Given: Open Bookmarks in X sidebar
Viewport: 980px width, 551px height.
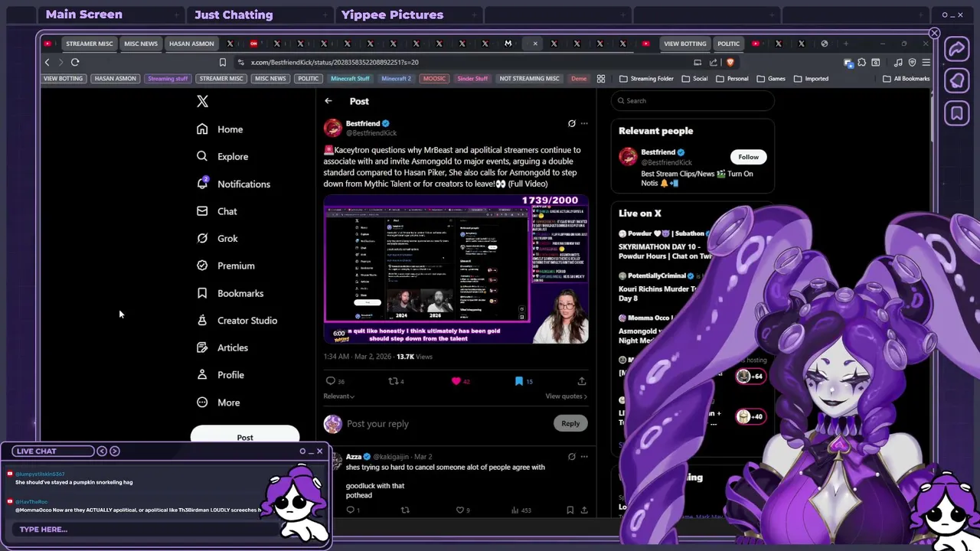Looking at the screenshot, I should [230, 293].
